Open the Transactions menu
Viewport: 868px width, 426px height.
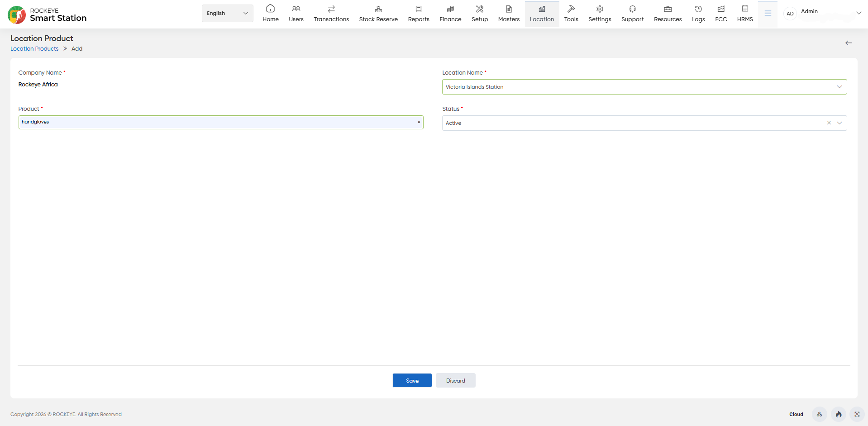[x=331, y=14]
